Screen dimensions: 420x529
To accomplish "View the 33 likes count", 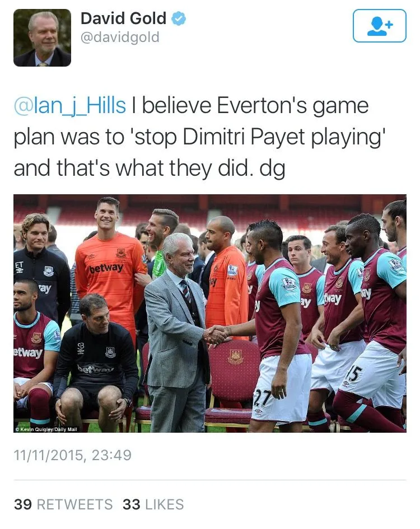I will click(x=132, y=505).
